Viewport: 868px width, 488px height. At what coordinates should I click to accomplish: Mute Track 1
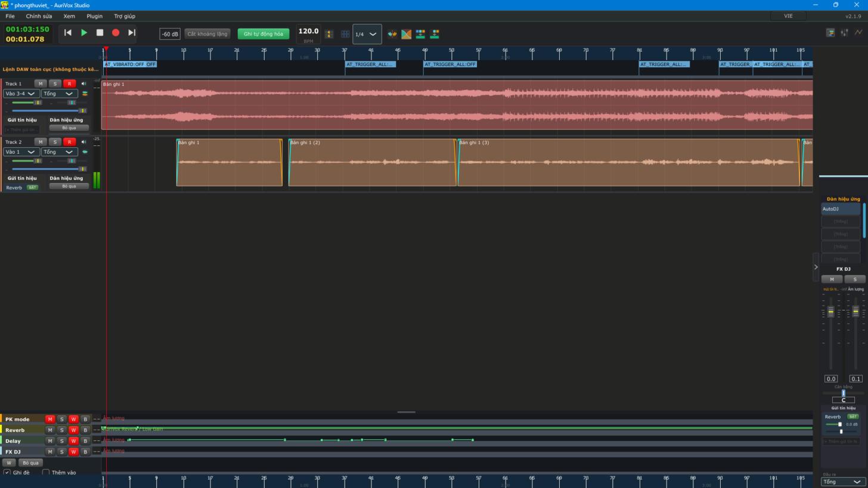point(41,83)
